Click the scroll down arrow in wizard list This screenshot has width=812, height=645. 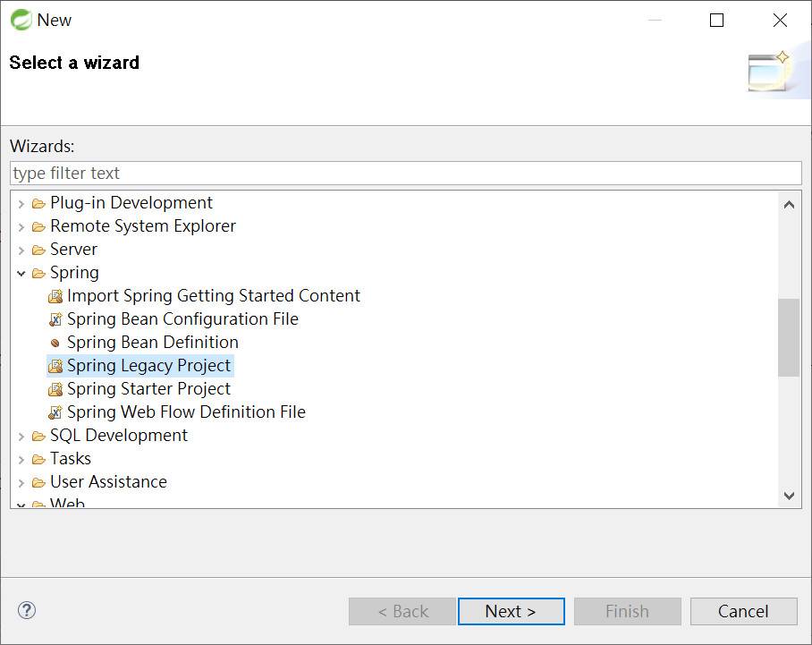[x=789, y=496]
